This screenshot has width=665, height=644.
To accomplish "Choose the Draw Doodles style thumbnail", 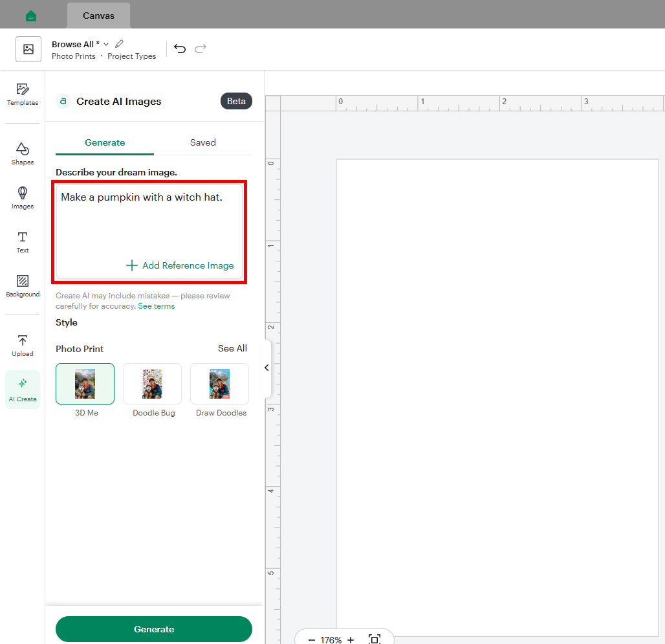I will pos(220,384).
